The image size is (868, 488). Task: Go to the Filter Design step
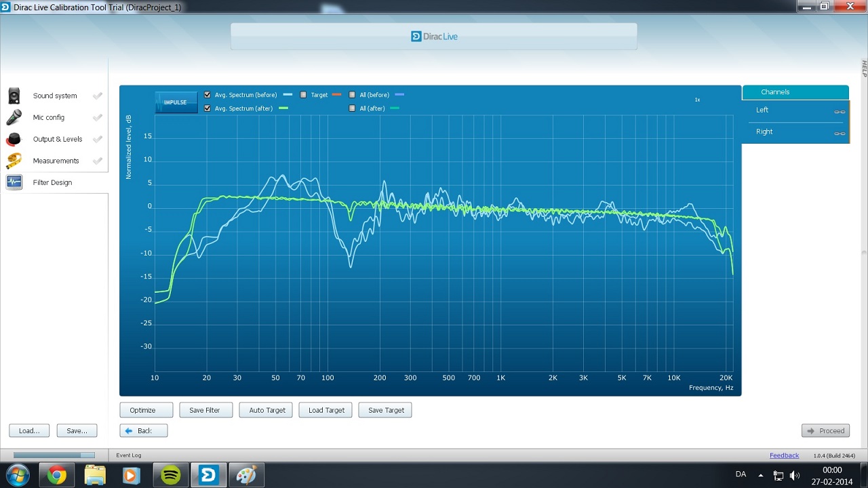54,182
